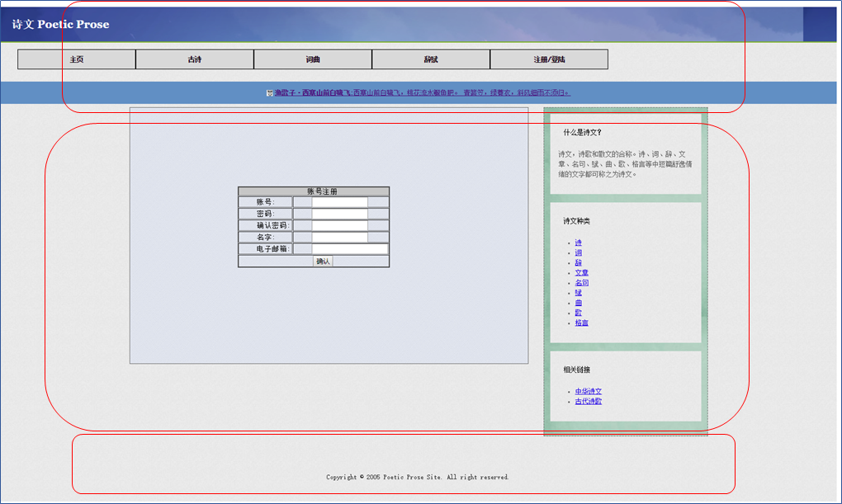Click the small icon before the 渔歌子 link
Screen dimensions: 842x504
270,93
